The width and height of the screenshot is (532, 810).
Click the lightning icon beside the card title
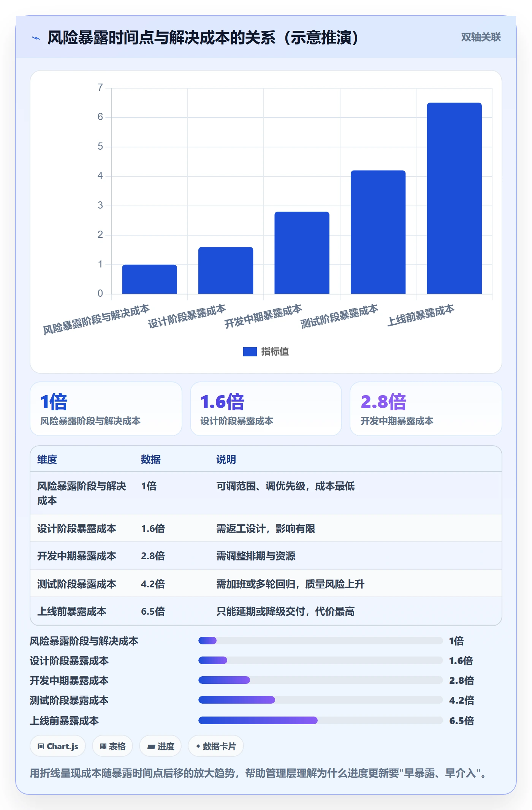tap(36, 38)
